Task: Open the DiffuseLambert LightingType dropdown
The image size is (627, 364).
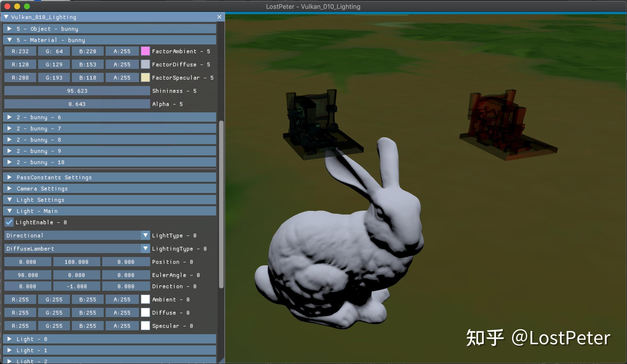Action: (146, 249)
